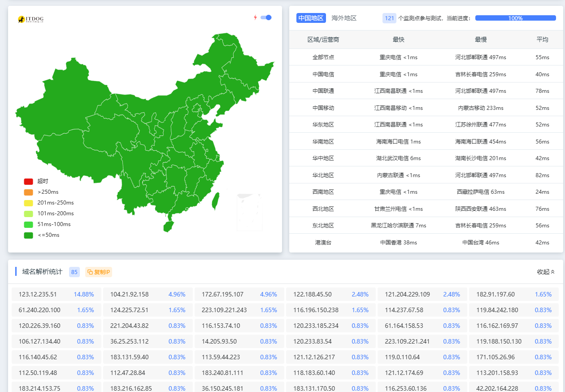Click the 14.88% share value

click(84, 294)
